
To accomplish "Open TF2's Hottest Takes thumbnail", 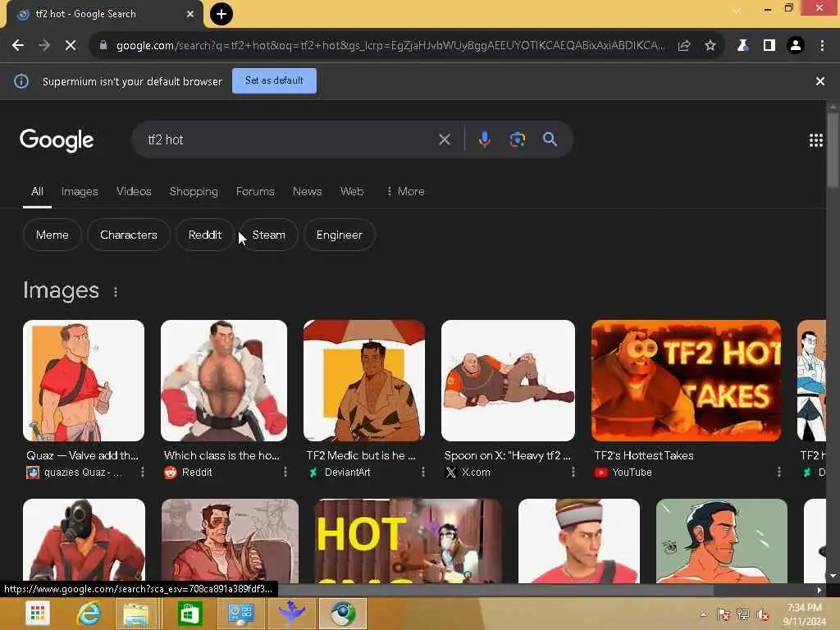I will (x=687, y=381).
